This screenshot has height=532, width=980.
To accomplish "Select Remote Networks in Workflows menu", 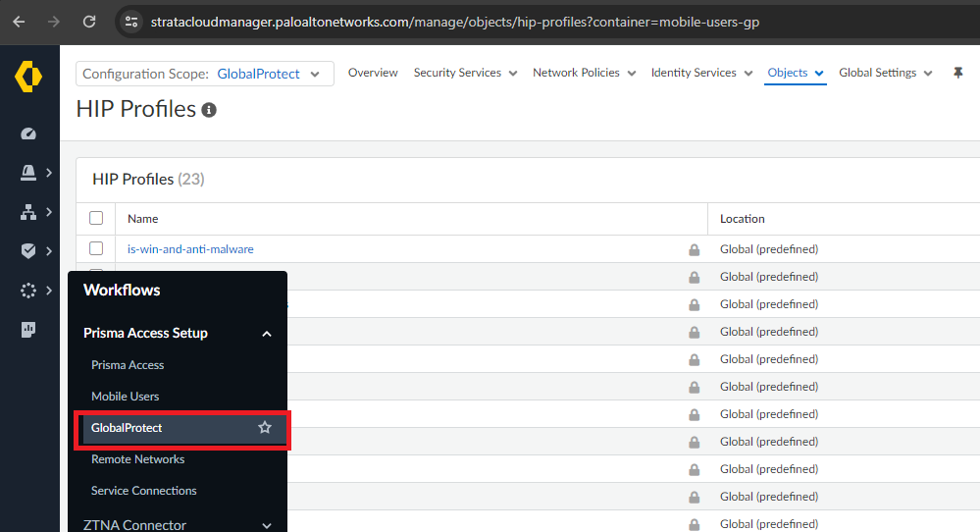I will click(x=137, y=459).
